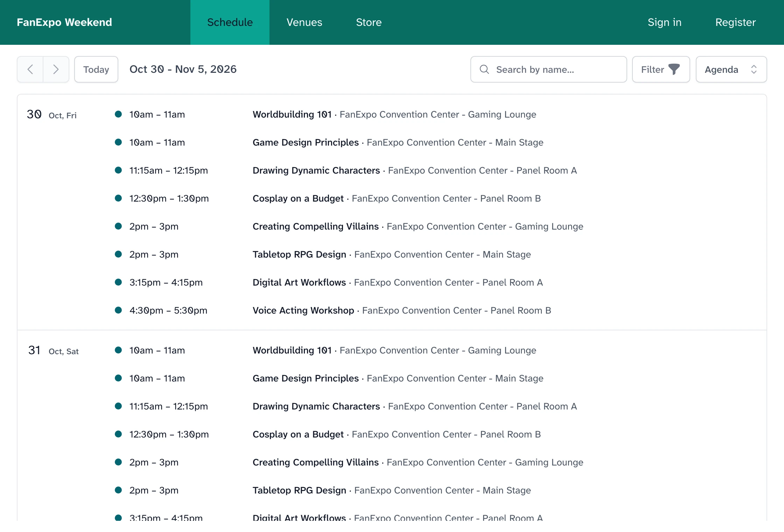Select the 30 Oct, Fri date header

click(51, 114)
